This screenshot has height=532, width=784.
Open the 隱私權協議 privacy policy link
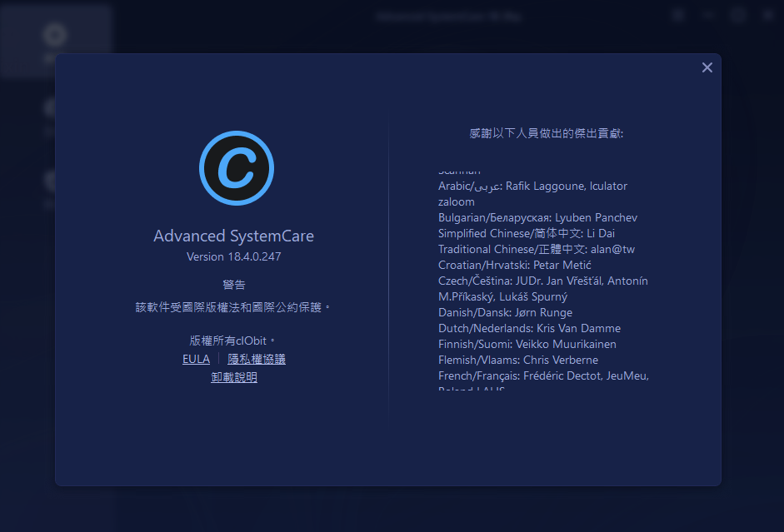[x=257, y=359]
